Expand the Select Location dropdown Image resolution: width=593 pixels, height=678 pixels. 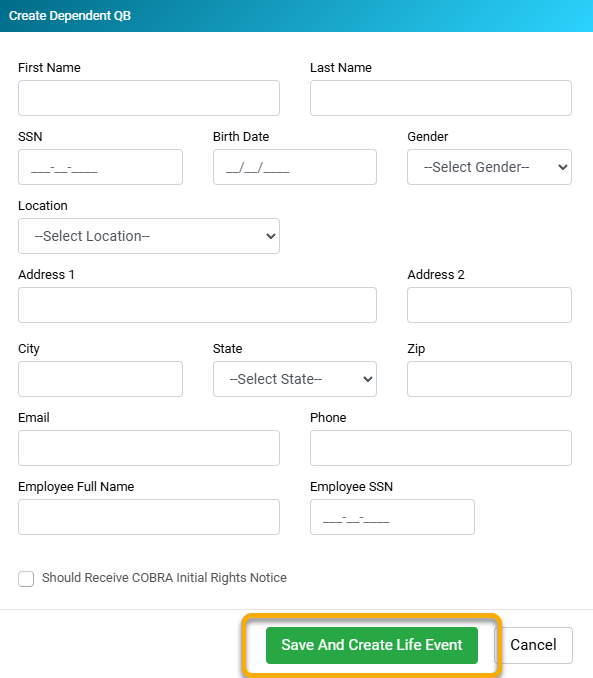[x=149, y=236]
